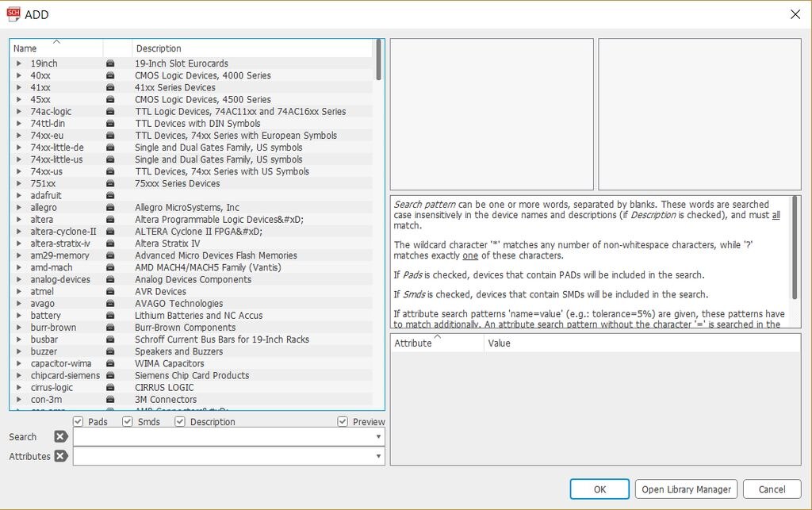Click the library icon for 19inch

109,63
